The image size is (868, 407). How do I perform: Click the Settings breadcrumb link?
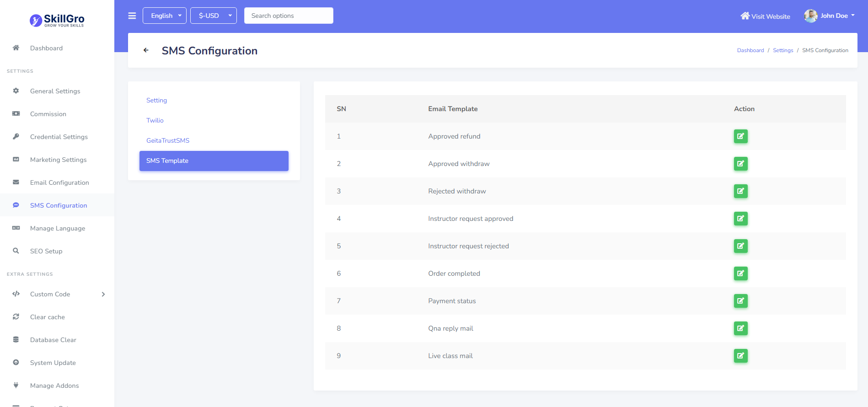click(783, 50)
